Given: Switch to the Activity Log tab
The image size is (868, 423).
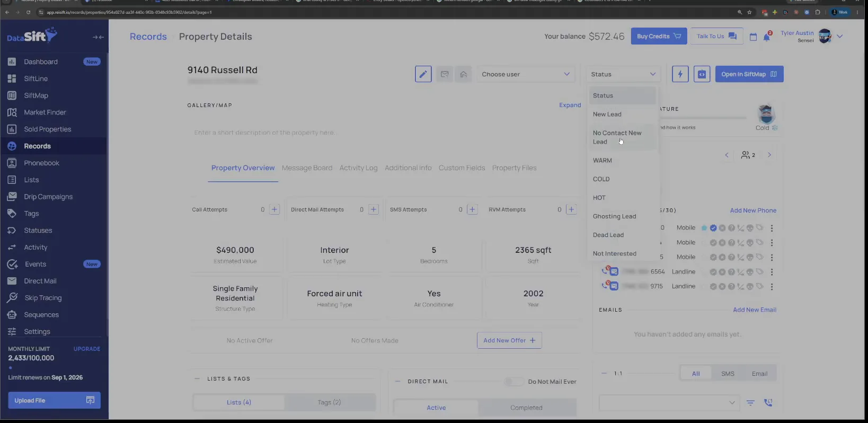Looking at the screenshot, I should pyautogui.click(x=358, y=168).
